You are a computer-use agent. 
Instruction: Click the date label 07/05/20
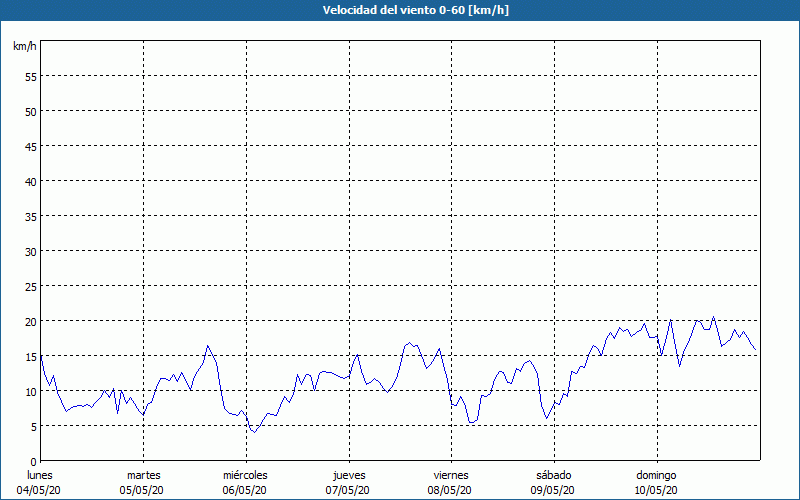click(347, 490)
